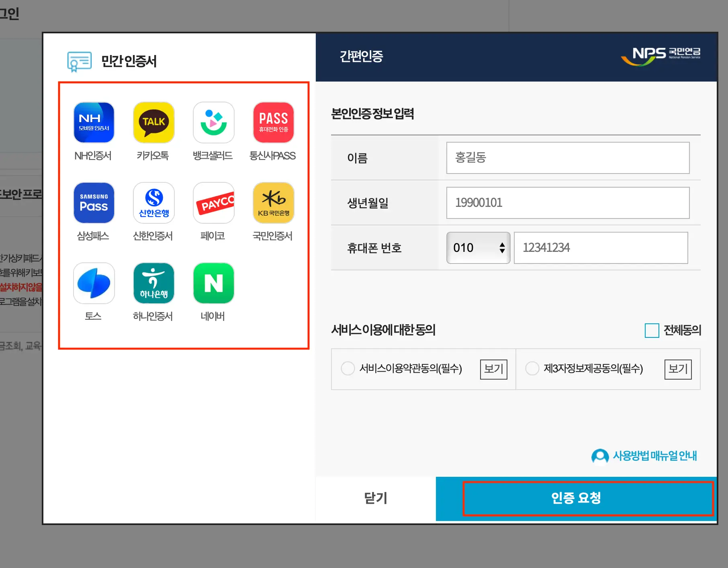
Task: Open the 010 phone prefix dropdown
Action: click(x=478, y=248)
